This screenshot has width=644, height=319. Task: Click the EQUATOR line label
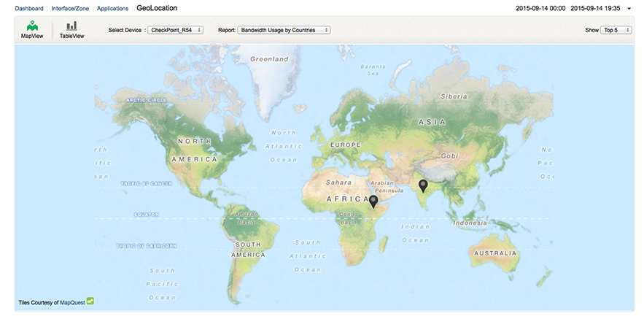point(147,215)
